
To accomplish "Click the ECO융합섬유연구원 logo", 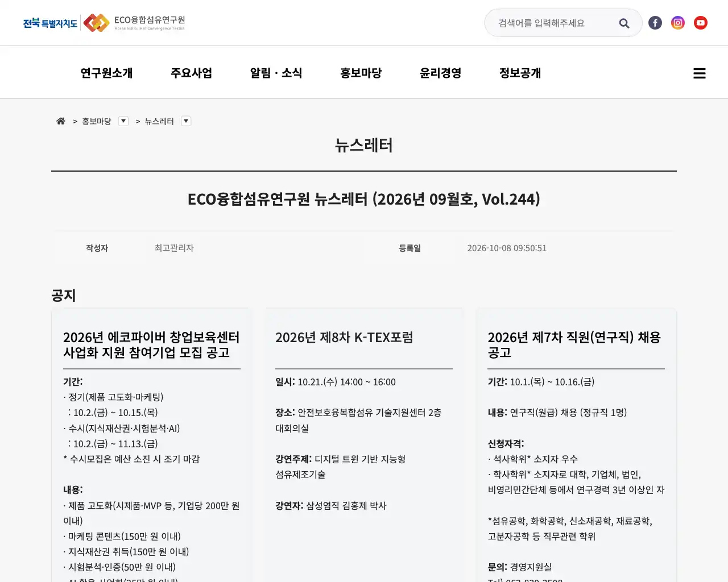I will [134, 23].
